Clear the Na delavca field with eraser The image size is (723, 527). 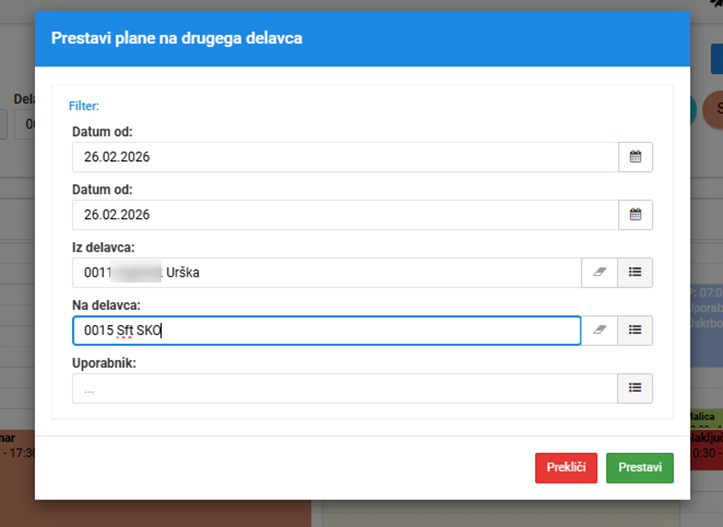[x=599, y=330]
